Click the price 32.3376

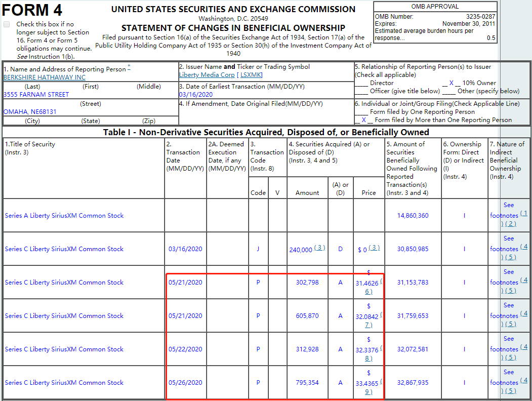pos(367,350)
